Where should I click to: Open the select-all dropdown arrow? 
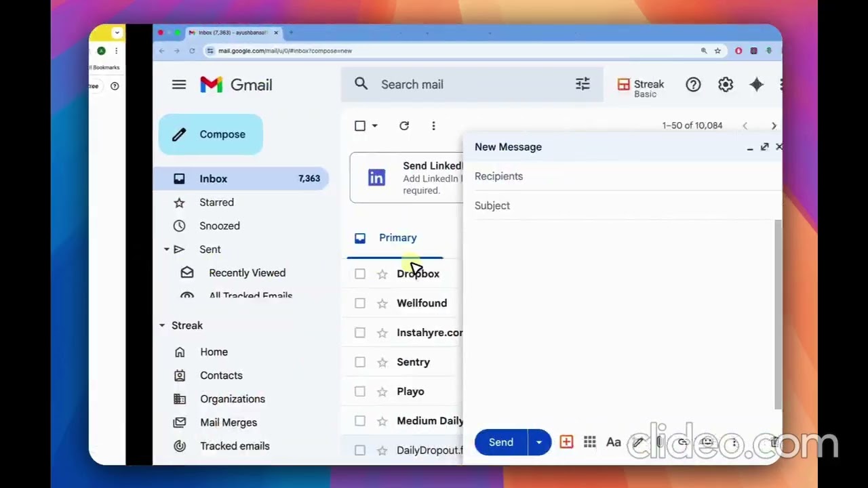374,125
